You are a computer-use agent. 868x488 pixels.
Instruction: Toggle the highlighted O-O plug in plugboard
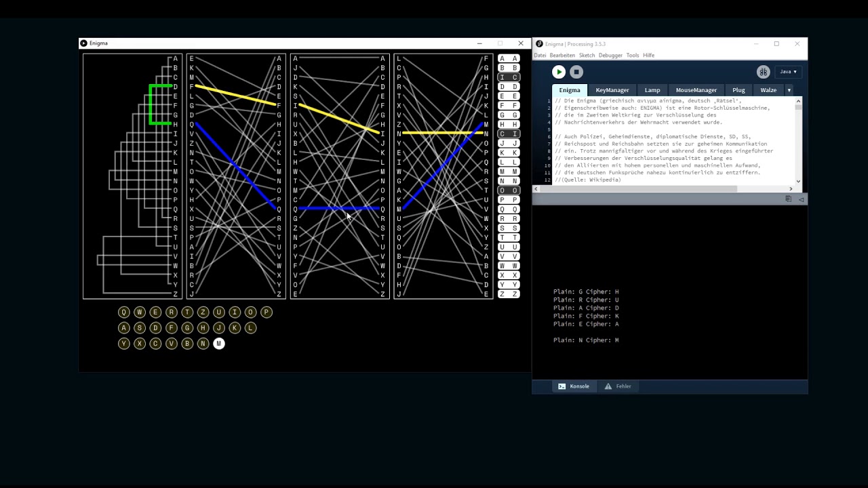coord(509,190)
